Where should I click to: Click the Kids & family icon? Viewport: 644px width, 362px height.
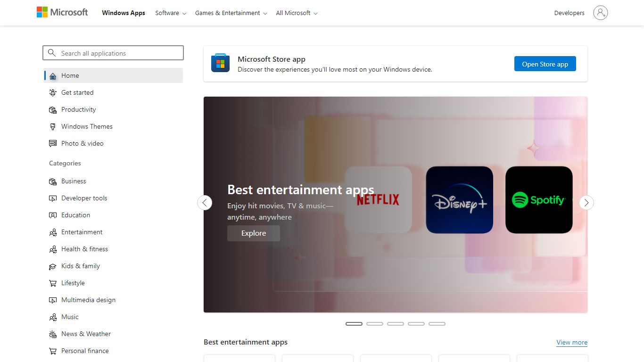(x=53, y=266)
